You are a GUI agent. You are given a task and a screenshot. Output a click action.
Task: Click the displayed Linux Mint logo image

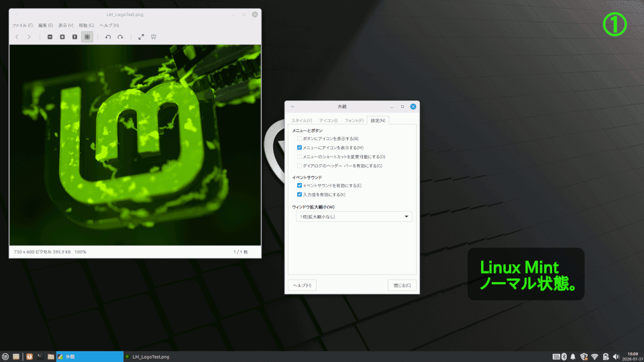pyautogui.click(x=135, y=145)
